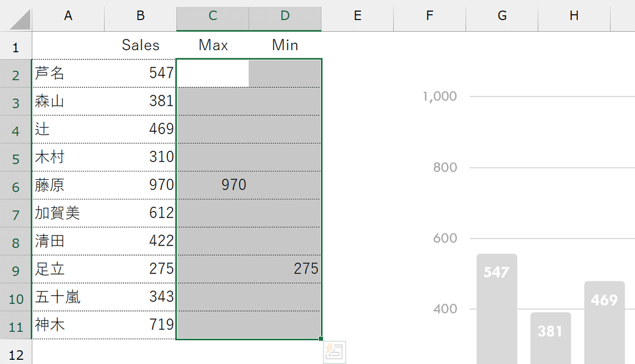Viewport: 635px width, 364px height.
Task: Select the active white cell C2
Action: tap(213, 73)
